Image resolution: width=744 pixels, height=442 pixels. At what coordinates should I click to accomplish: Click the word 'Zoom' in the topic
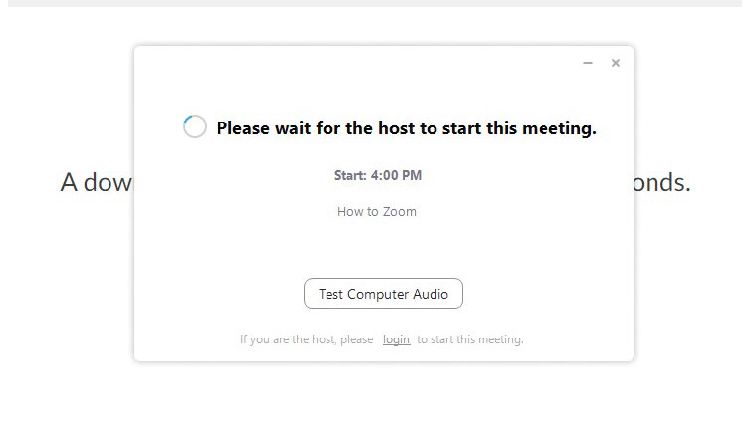pos(398,211)
